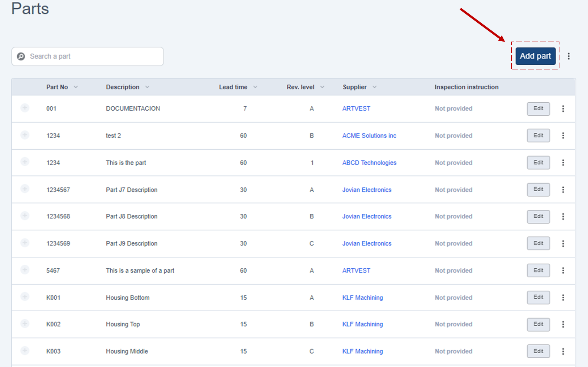The height and width of the screenshot is (367, 588).
Task: Select the Housing Bottom description cell
Action: (x=128, y=298)
